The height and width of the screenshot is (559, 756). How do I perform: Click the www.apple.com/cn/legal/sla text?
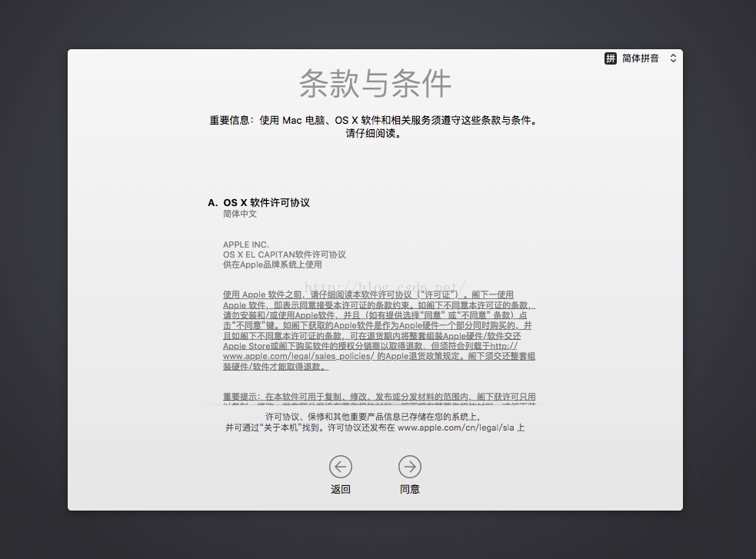tap(455, 428)
